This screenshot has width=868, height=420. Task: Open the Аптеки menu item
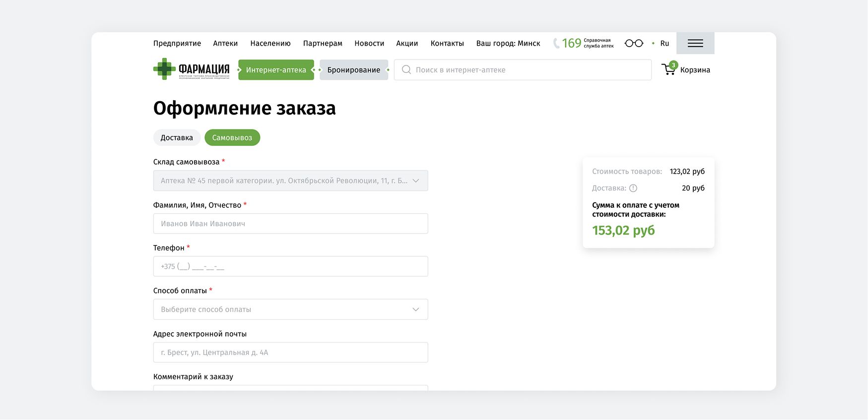tap(225, 43)
